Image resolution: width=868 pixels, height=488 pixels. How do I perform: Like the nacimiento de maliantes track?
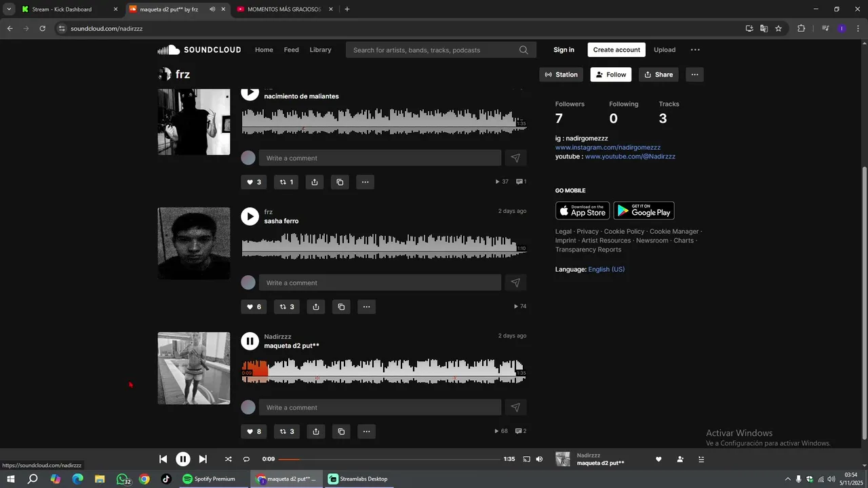(254, 182)
